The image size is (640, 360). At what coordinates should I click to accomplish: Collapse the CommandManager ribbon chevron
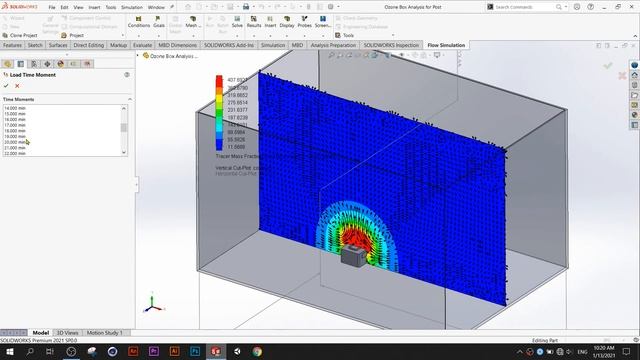[635, 36]
